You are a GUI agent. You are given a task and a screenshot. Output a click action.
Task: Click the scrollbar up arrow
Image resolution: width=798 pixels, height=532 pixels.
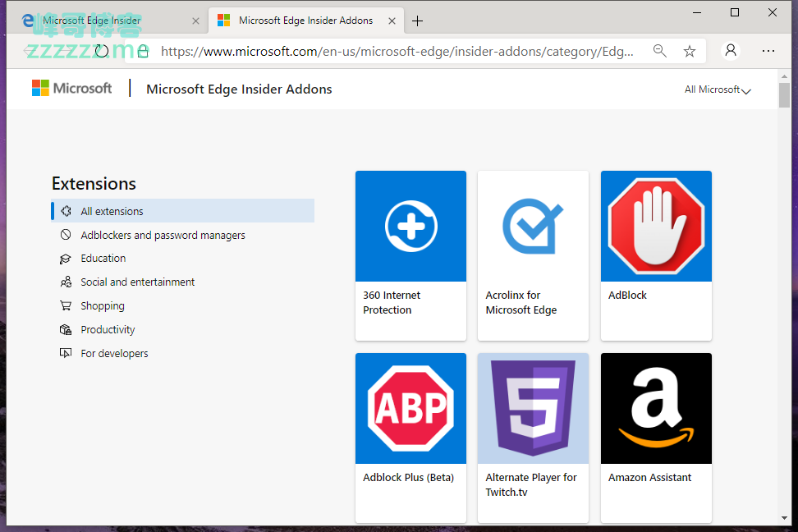coord(784,76)
